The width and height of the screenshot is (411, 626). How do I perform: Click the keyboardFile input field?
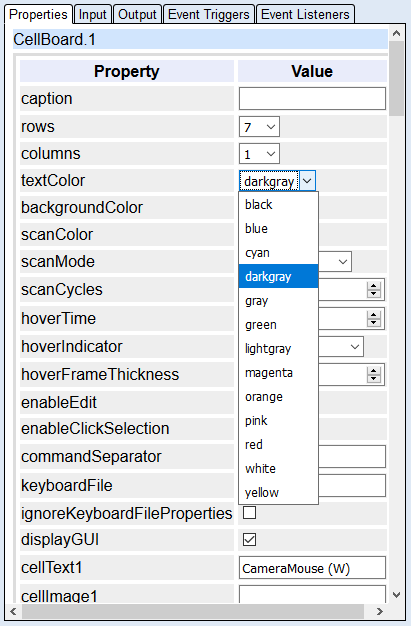[x=352, y=485]
